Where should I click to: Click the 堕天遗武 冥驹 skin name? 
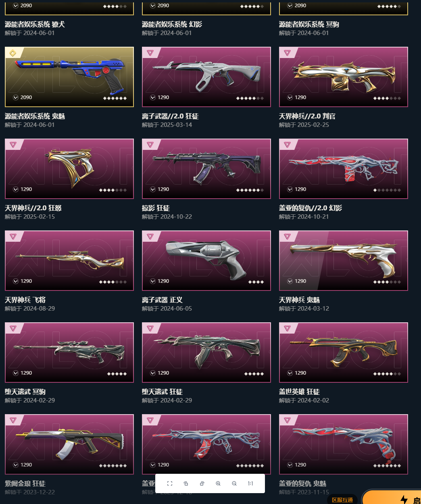click(x=25, y=392)
